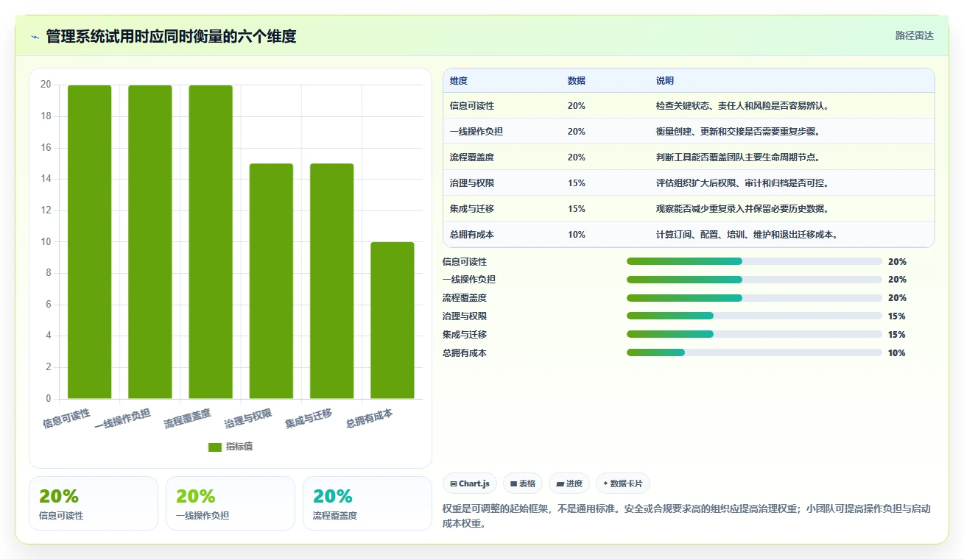The image size is (964, 560).
Task: Click the page title 管理系统试用时应同时衡量的六个维度
Action: (x=171, y=36)
